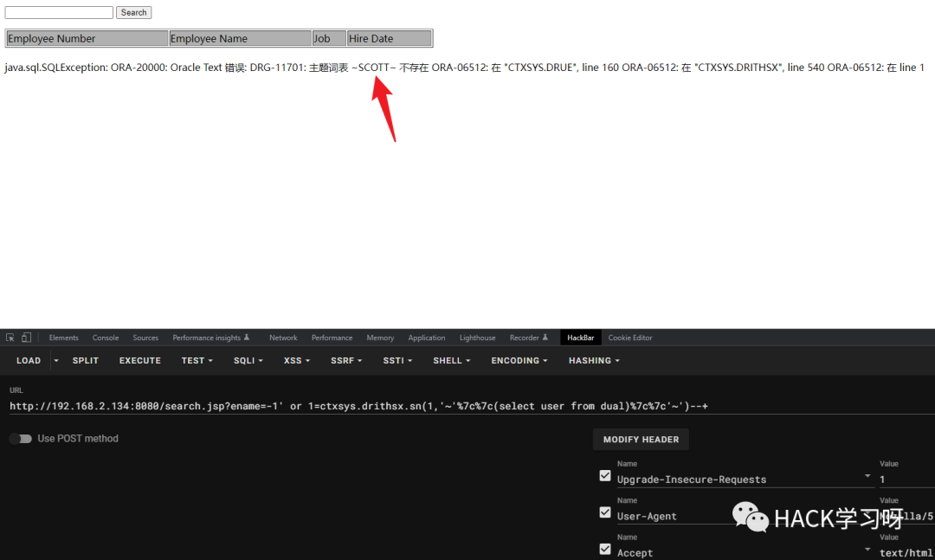
Task: Click the Employee Number column header
Action: point(87,39)
